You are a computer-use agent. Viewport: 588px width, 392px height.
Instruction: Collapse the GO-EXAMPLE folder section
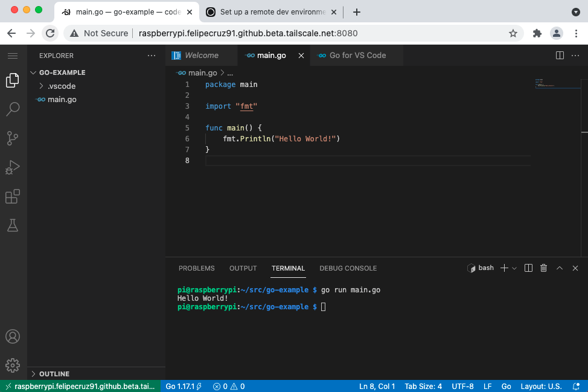(x=96, y=72)
